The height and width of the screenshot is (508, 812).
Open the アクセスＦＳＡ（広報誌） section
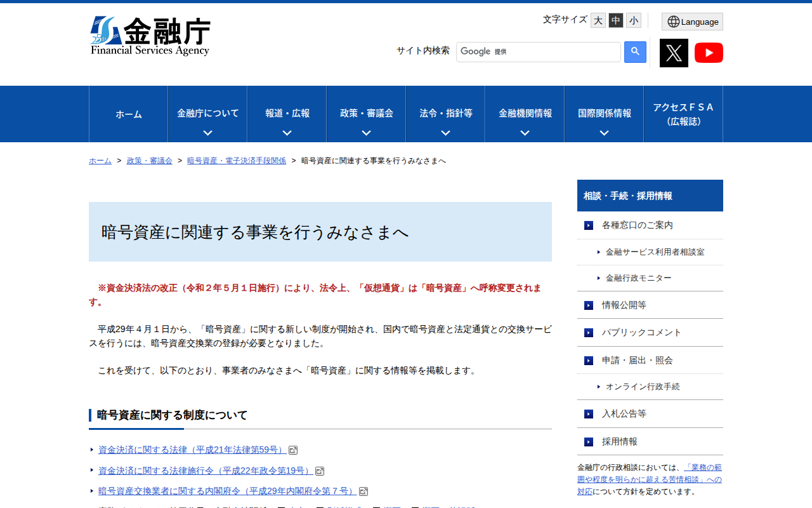click(x=683, y=114)
